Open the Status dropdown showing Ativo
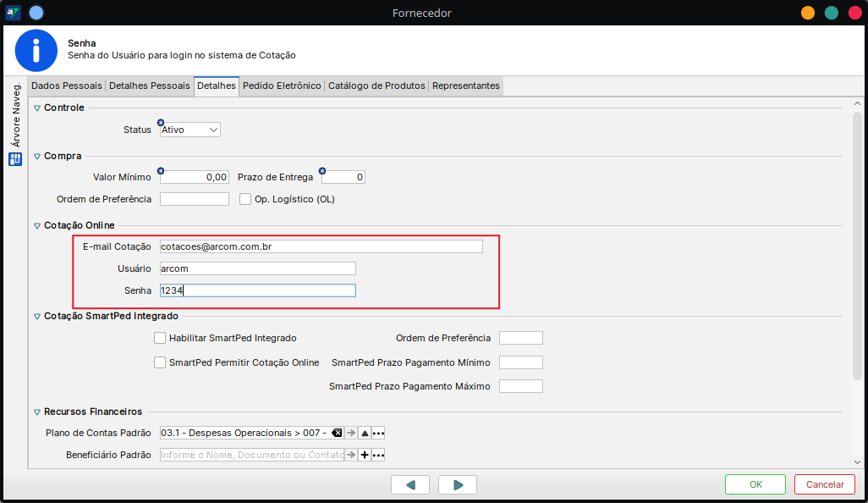 (x=190, y=130)
